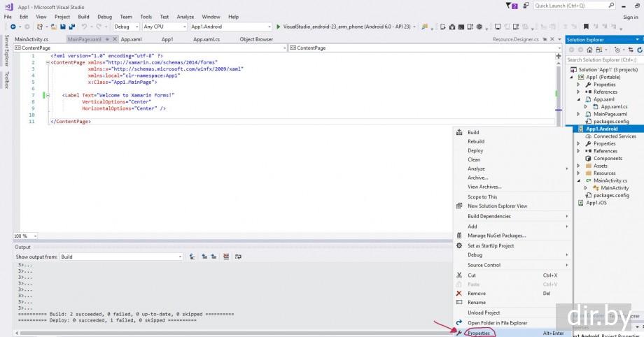Image resolution: width=644 pixels, height=337 pixels.
Task: Select Manage NuGet Packages in context menu
Action: [x=496, y=236]
